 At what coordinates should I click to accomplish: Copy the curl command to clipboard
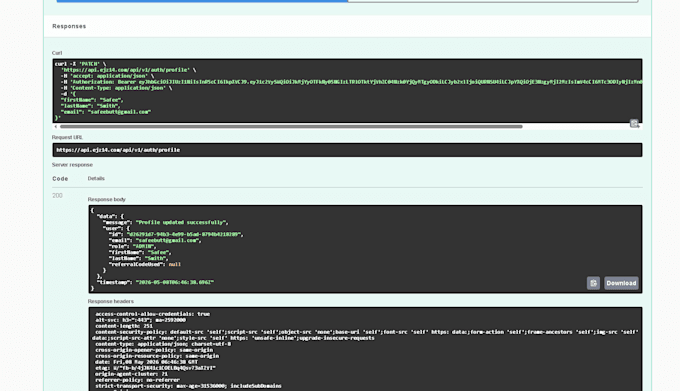[x=634, y=124]
